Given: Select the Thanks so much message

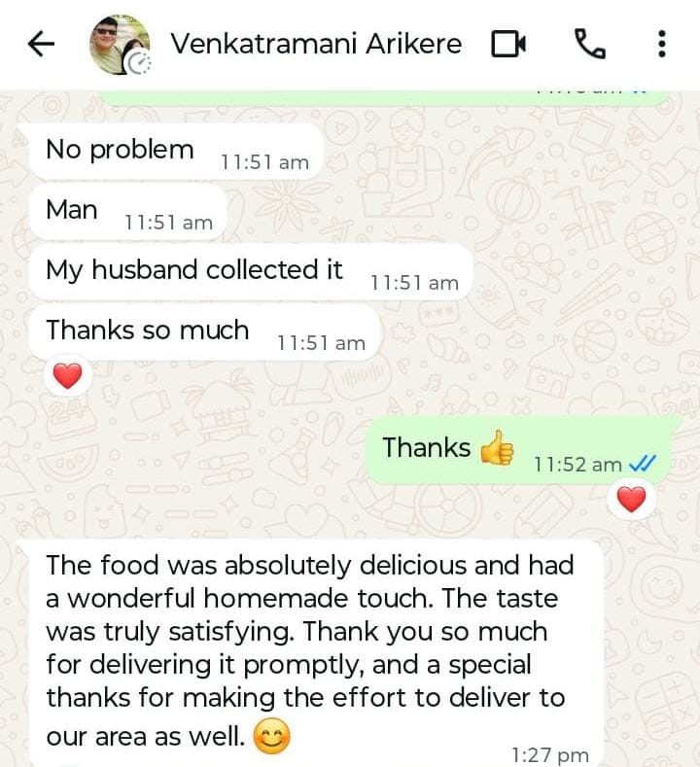Looking at the screenshot, I should point(204,332).
